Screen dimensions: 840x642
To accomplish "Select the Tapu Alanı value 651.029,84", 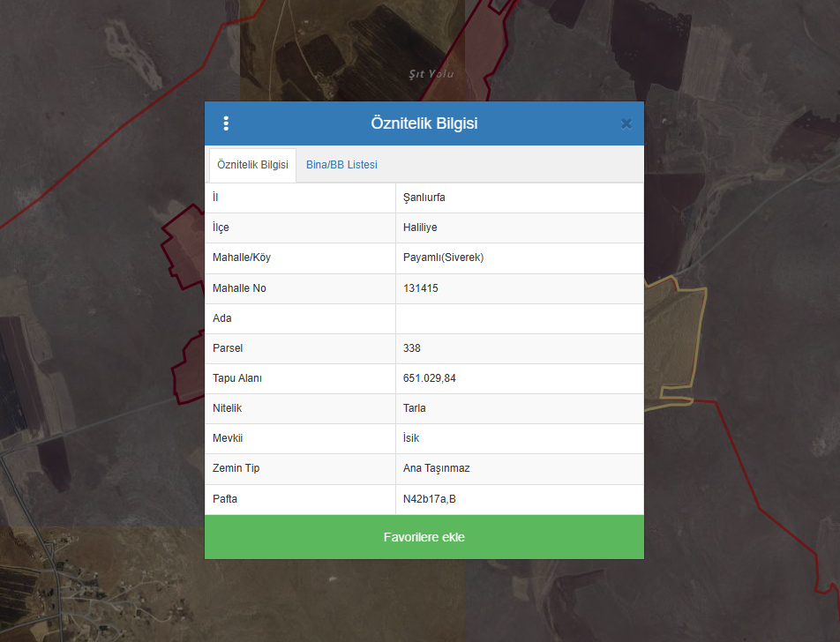I will pyautogui.click(x=430, y=378).
